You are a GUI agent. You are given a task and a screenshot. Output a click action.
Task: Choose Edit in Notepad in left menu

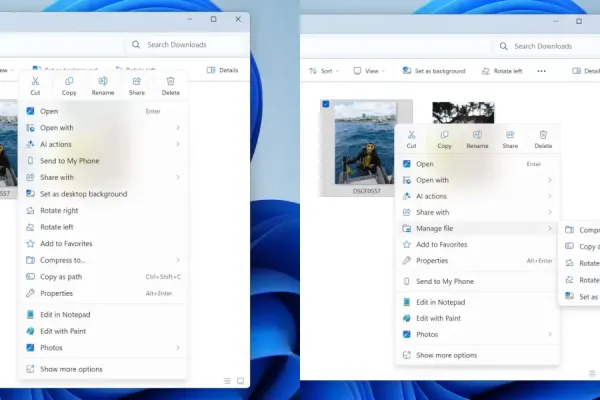(x=103, y=315)
